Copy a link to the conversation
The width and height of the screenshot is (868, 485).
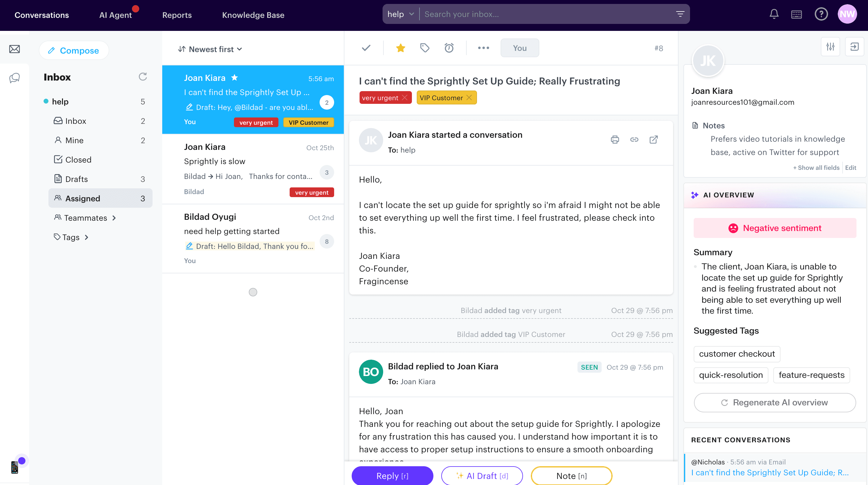(634, 140)
